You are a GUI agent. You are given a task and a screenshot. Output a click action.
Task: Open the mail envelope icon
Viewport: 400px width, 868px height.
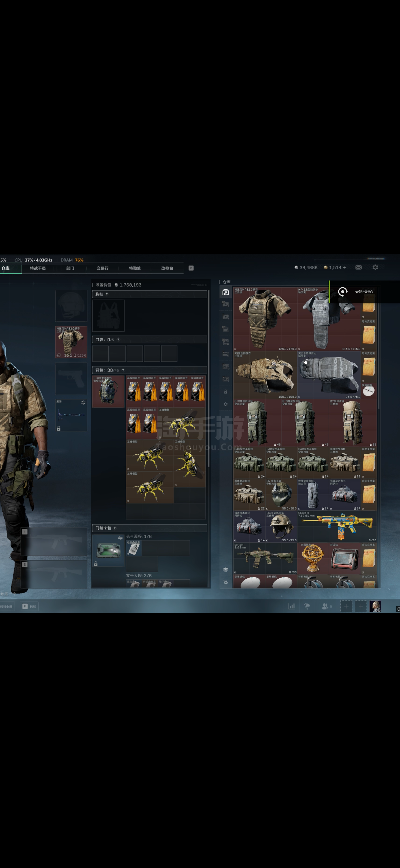tap(358, 268)
